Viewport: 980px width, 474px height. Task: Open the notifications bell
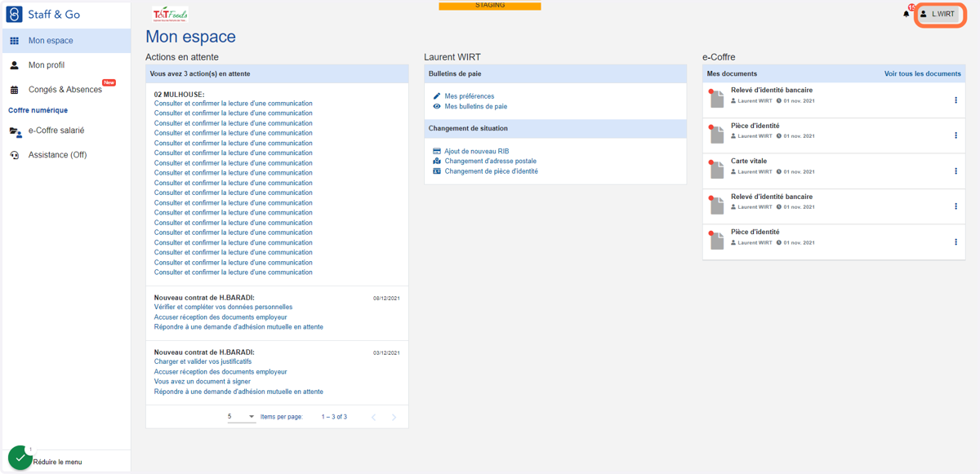pyautogui.click(x=906, y=14)
